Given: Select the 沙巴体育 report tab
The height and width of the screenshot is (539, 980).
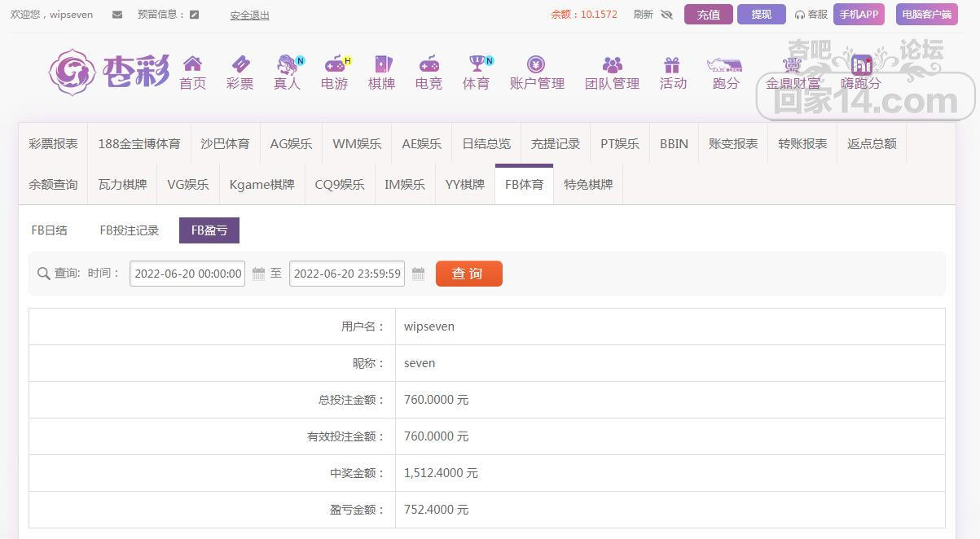Looking at the screenshot, I should pos(225,143).
